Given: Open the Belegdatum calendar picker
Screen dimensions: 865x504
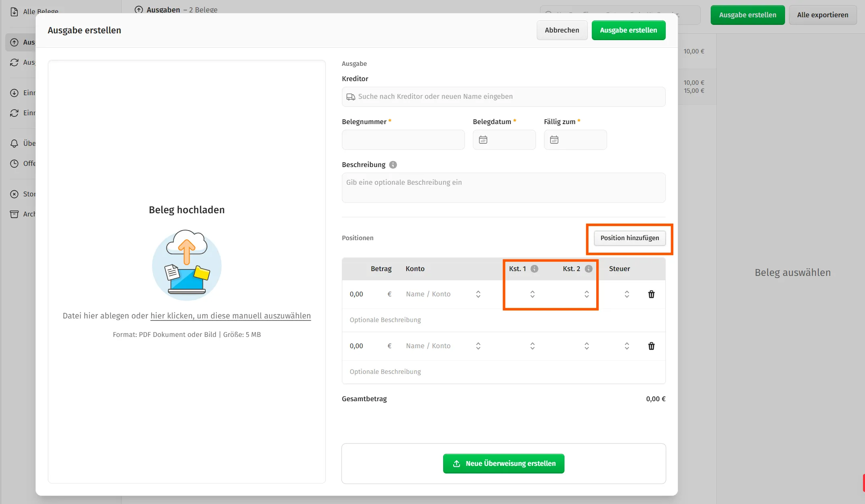Looking at the screenshot, I should tap(483, 140).
